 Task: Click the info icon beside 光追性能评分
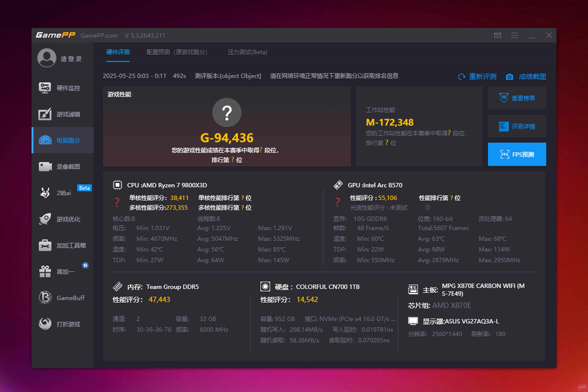coord(428,207)
